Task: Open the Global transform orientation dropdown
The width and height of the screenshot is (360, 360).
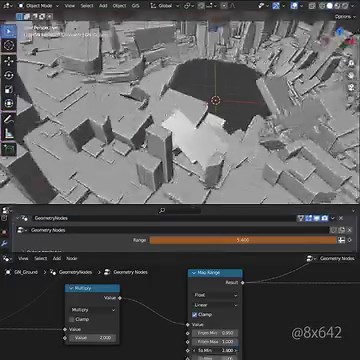Action: 165,6
